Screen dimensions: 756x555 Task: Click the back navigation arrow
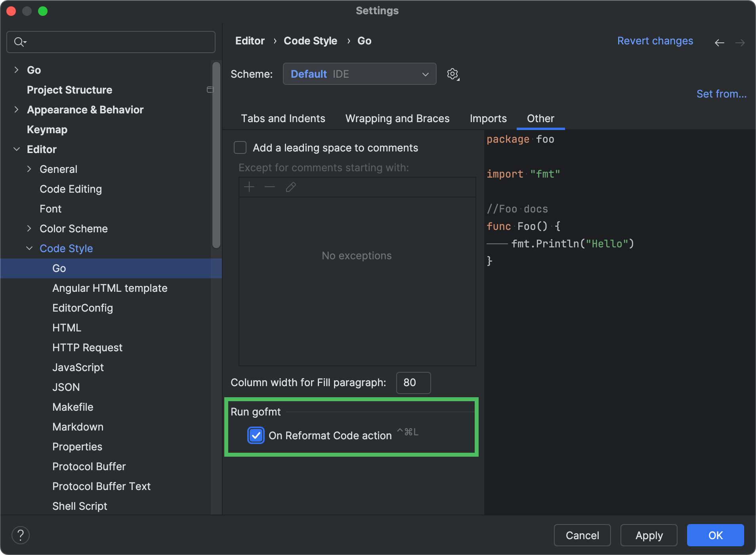[719, 42]
